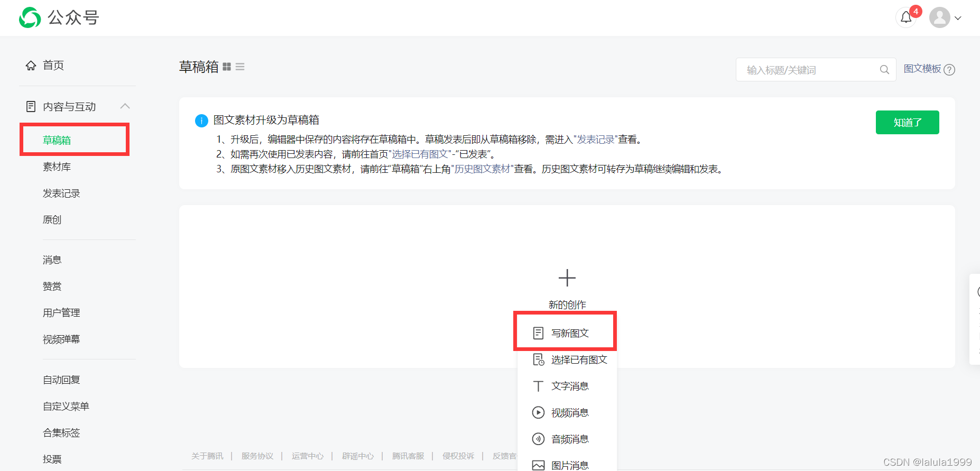Open 自动回复 in the sidebar
Screen dimensions: 980x471
coord(61,380)
